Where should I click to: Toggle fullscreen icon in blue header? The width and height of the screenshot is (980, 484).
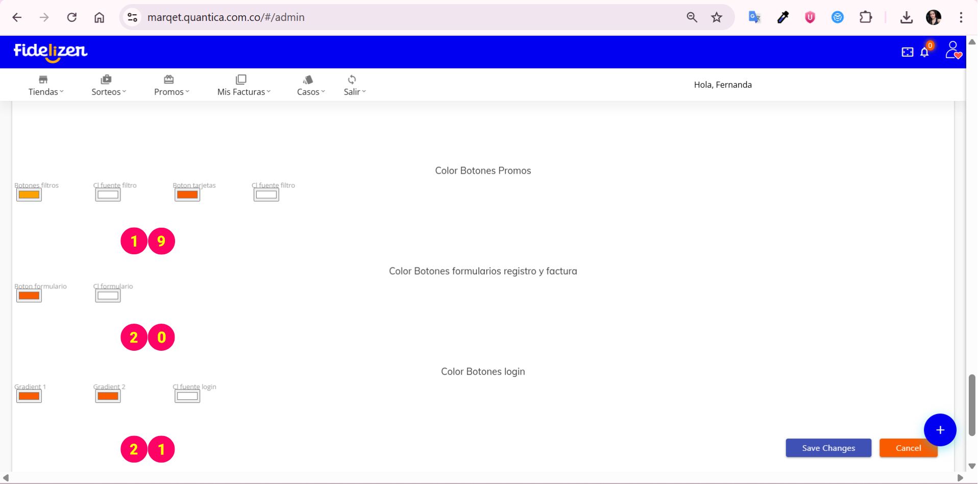click(907, 52)
